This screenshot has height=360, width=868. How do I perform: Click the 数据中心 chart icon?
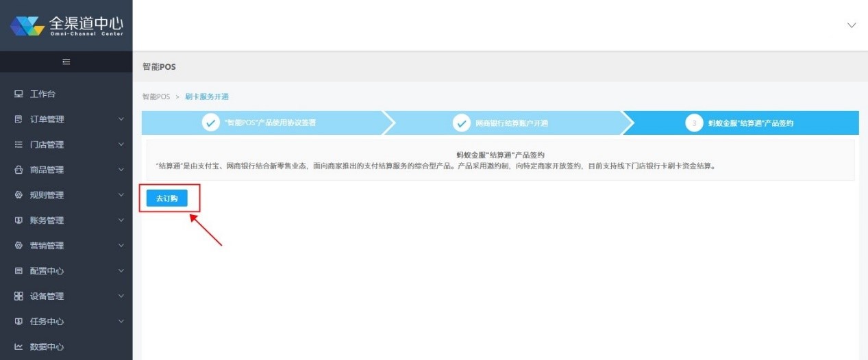click(18, 347)
